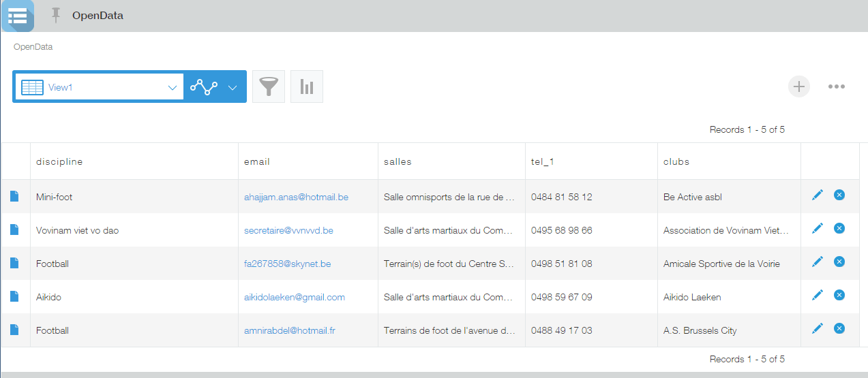The height and width of the screenshot is (378, 868).
Task: Click the pin icon beside OpenData title
Action: (x=56, y=15)
